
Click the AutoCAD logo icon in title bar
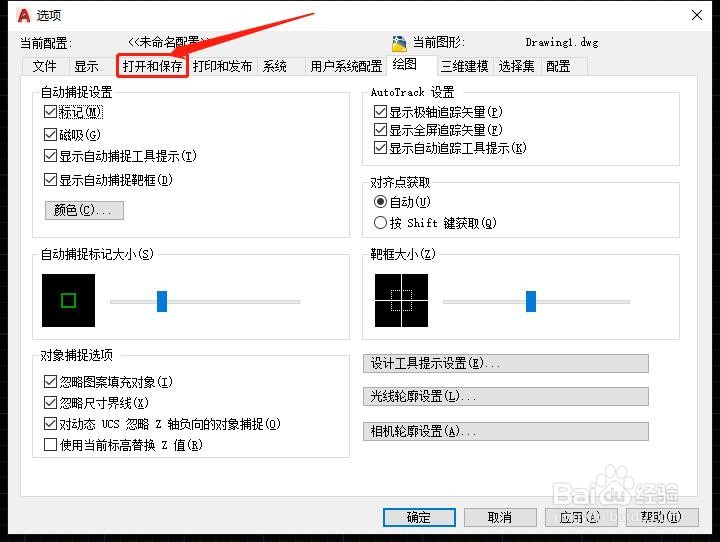pyautogui.click(x=23, y=15)
